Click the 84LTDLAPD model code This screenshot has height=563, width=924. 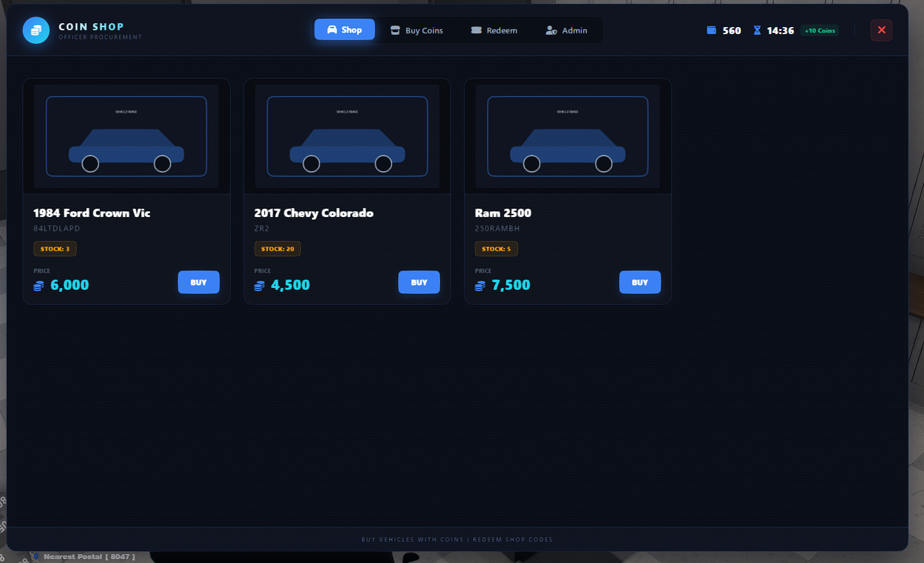coord(57,229)
